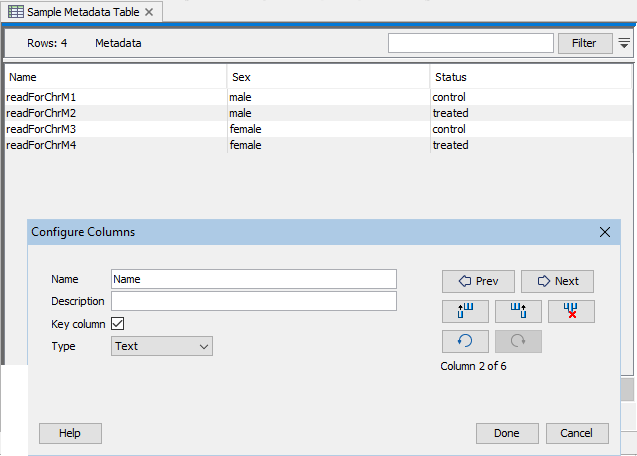Go to the previous column with Prev
Viewport: 637px width, 456px height.
(x=478, y=281)
